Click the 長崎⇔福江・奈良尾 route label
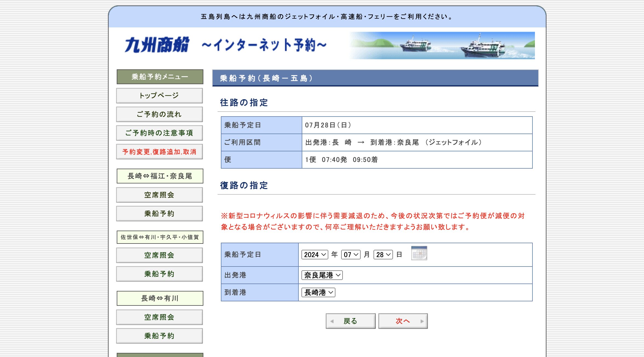 click(x=160, y=176)
